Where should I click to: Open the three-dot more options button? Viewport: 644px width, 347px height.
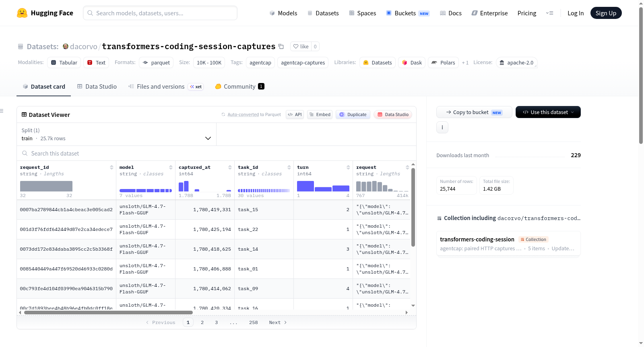point(442,127)
